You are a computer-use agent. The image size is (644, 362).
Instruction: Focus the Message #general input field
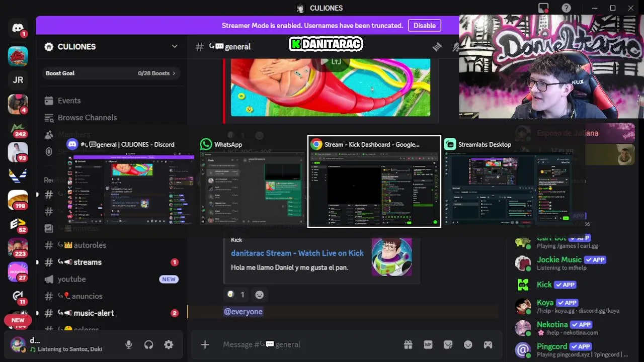coord(309,344)
